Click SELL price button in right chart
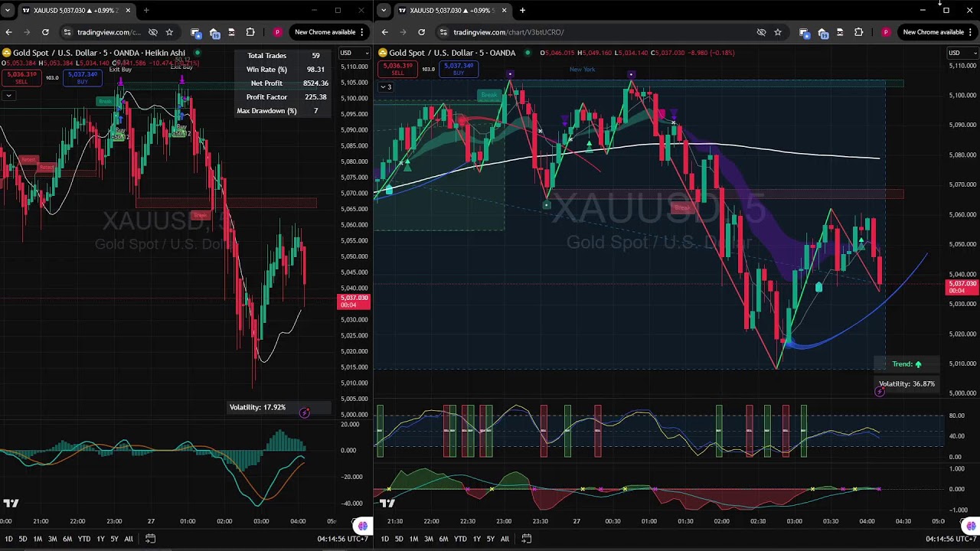The width and height of the screenshot is (980, 551). click(x=397, y=69)
